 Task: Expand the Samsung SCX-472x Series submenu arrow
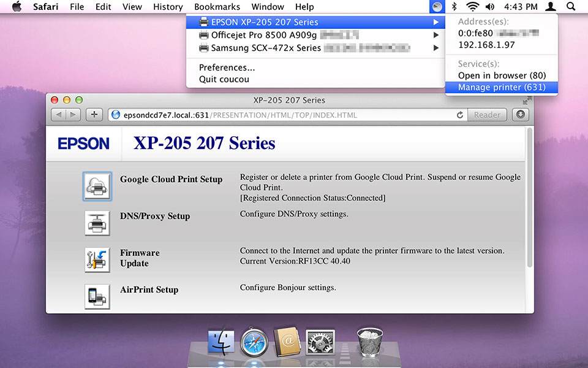coord(435,48)
